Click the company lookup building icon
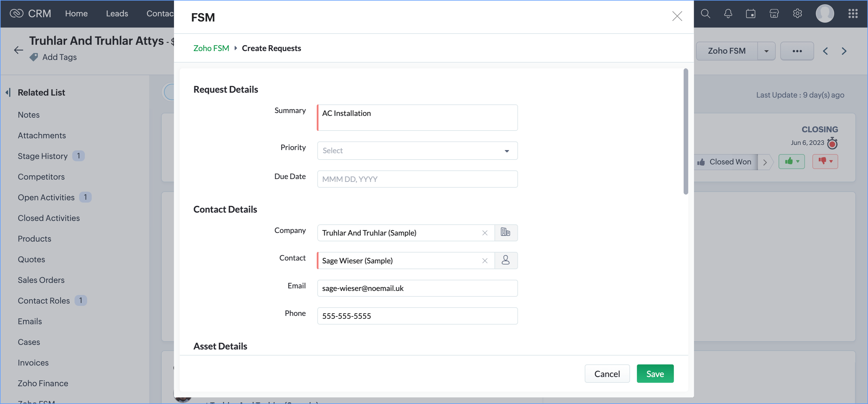Screen dimensions: 868x404 [505, 232]
